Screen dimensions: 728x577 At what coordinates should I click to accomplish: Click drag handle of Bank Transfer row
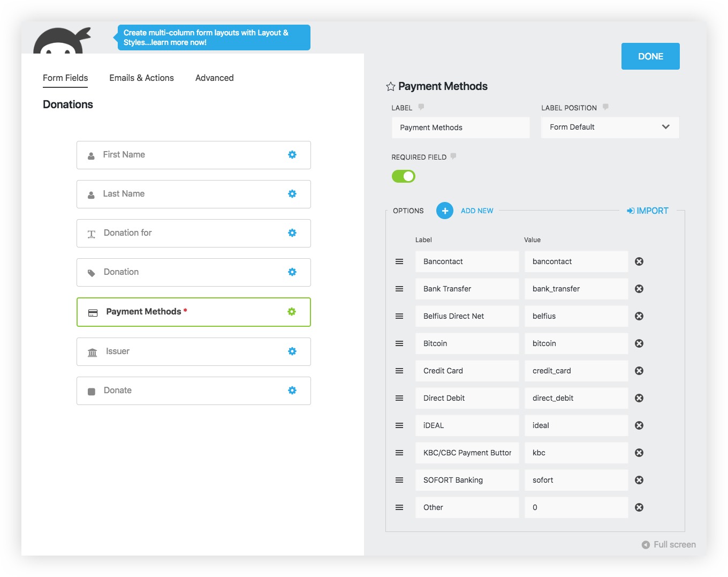[399, 289]
